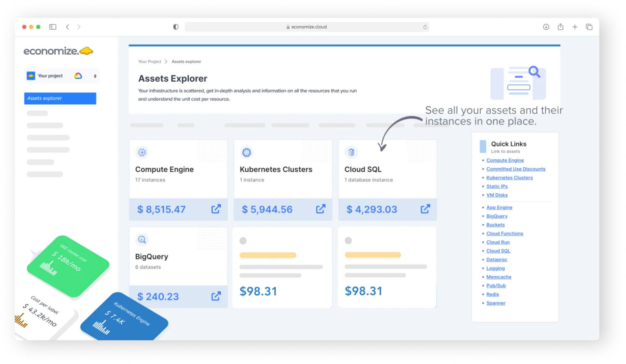Open the Cloud Run quick link
The width and height of the screenshot is (626, 364).
(x=498, y=243)
